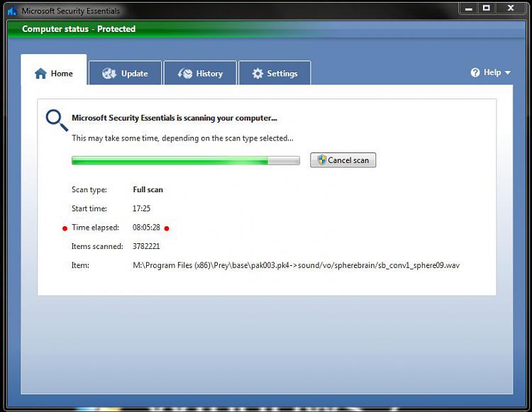This screenshot has height=412, width=532.
Task: Click the 'Full scan' value
Action: (148, 189)
